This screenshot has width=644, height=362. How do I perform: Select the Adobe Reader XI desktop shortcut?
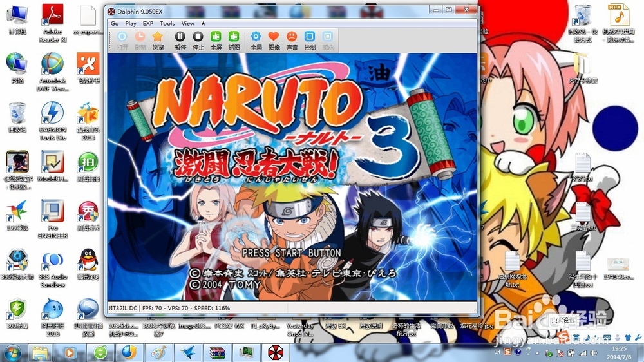pos(53,23)
